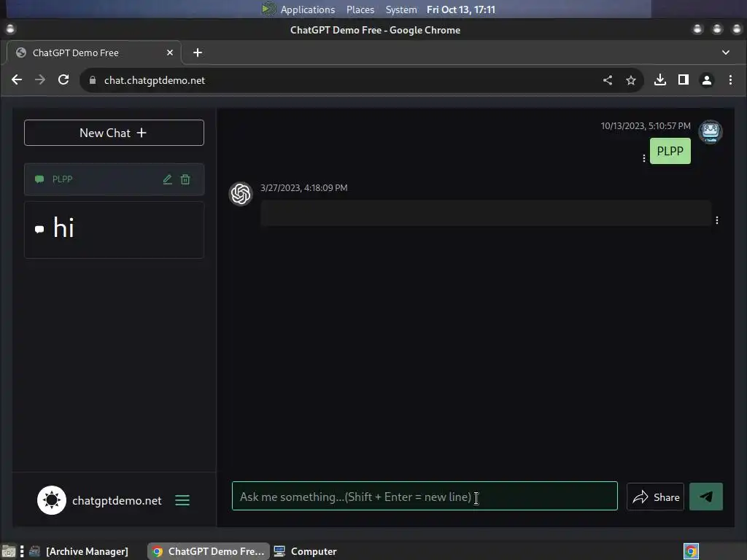
Task: Click the Share button
Action: 656,497
